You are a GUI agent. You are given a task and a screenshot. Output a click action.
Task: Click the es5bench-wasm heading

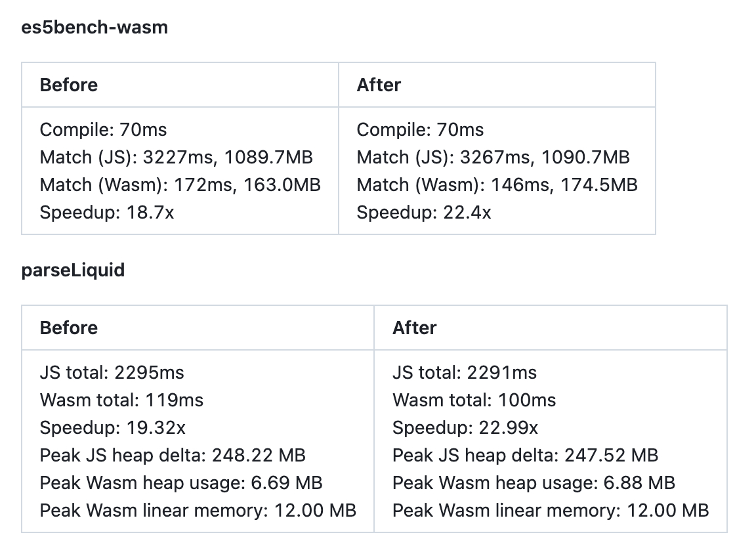tap(94, 28)
